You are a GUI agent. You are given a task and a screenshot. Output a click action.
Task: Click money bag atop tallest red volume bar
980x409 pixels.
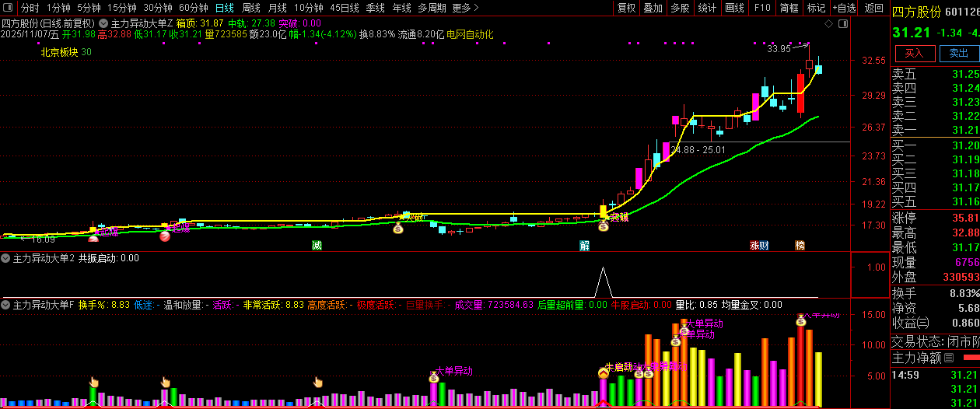click(x=801, y=320)
